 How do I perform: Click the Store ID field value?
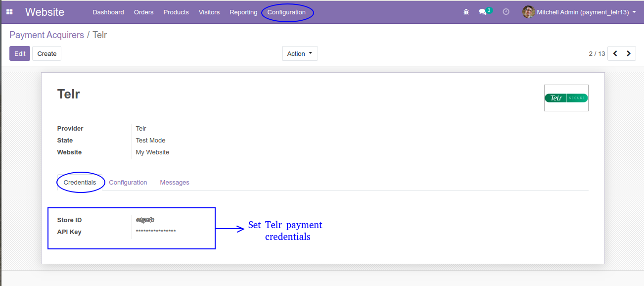point(145,220)
